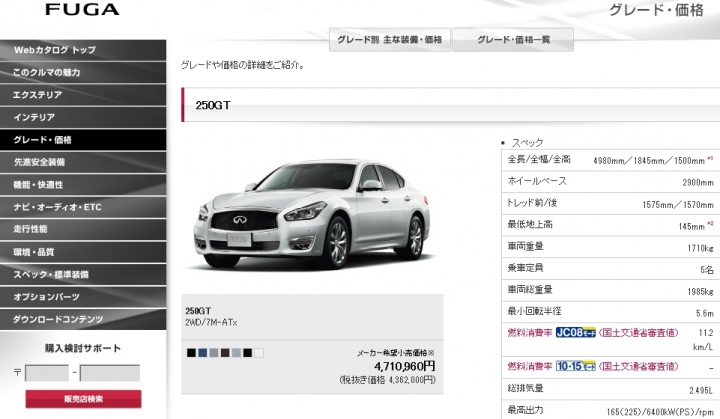Click the スペック section heading
The width and height of the screenshot is (720, 419).
(x=527, y=142)
